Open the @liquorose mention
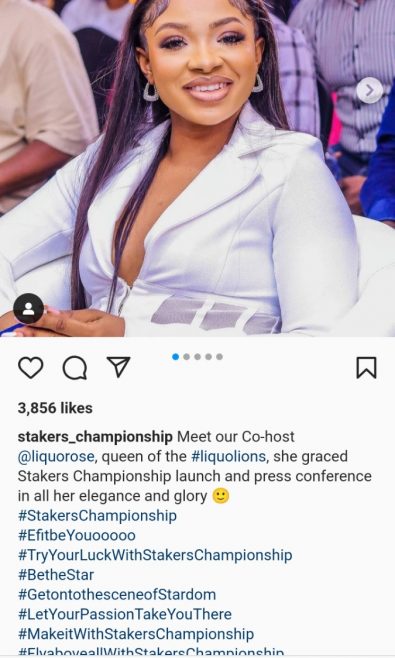This screenshot has width=395, height=658. coord(56,457)
